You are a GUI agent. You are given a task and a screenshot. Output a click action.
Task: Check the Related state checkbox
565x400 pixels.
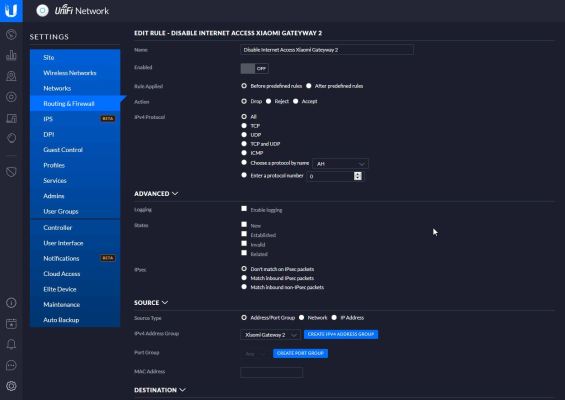pyautogui.click(x=244, y=253)
